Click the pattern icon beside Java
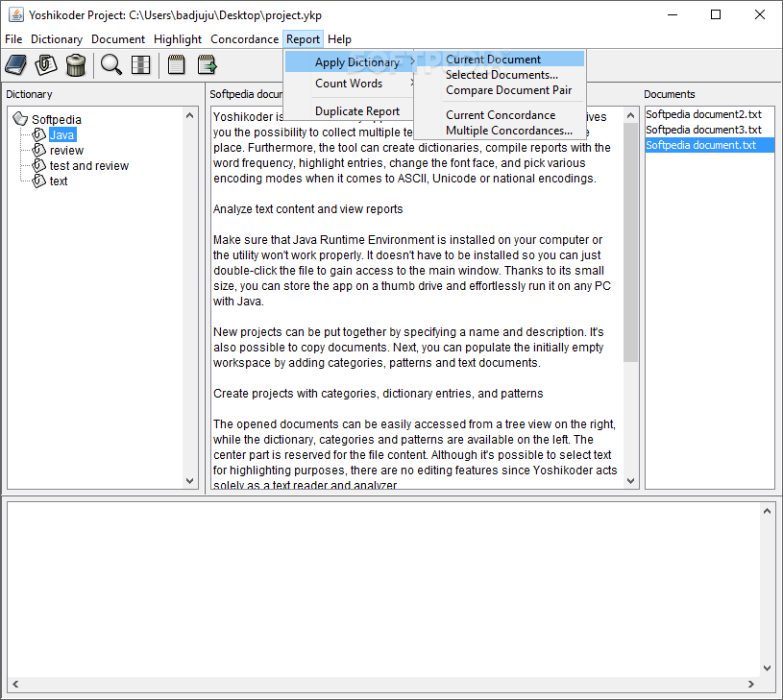Viewport: 783px width, 700px height. click(x=39, y=134)
